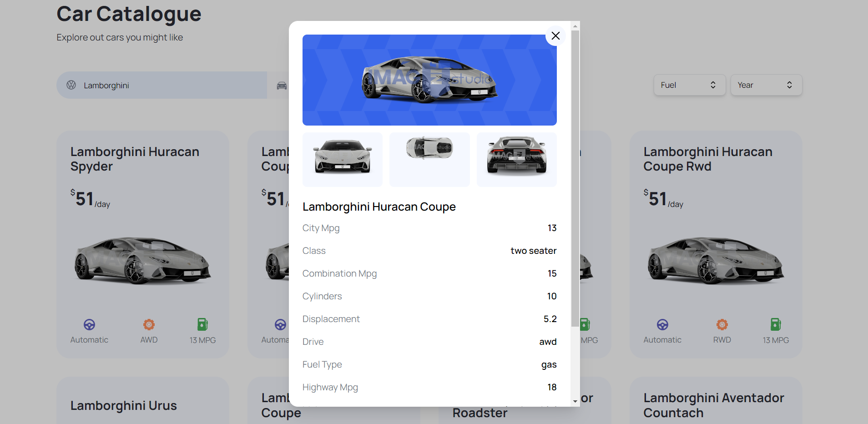Select the top view thumbnail of the Huracan
Viewport: 868px width, 424px height.
tap(429, 159)
